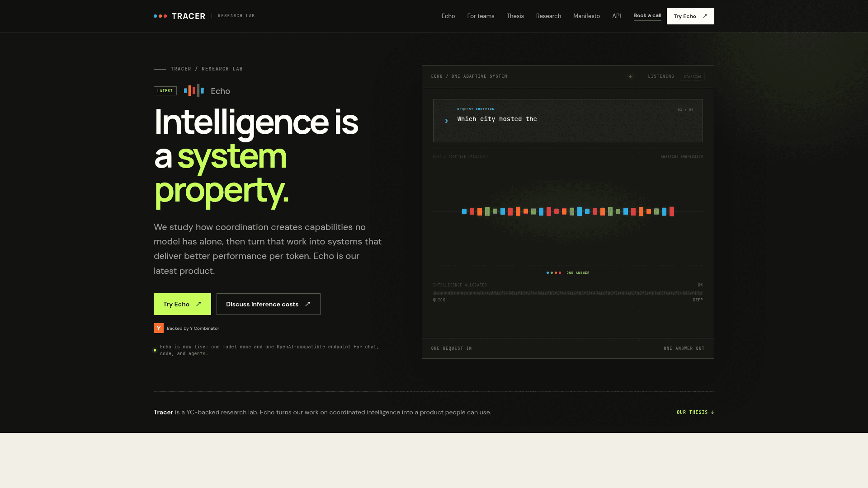Click the green Try Echo hero button
868x488 pixels.
click(182, 304)
